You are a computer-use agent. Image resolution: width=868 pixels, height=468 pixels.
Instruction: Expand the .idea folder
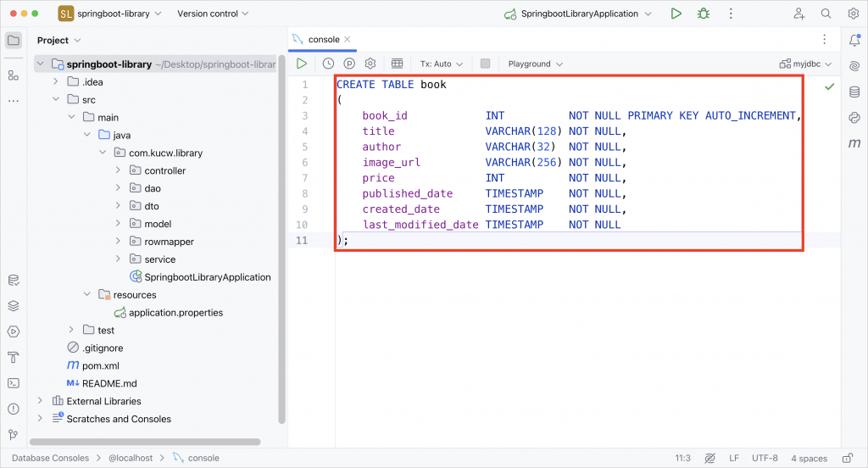tap(55, 81)
